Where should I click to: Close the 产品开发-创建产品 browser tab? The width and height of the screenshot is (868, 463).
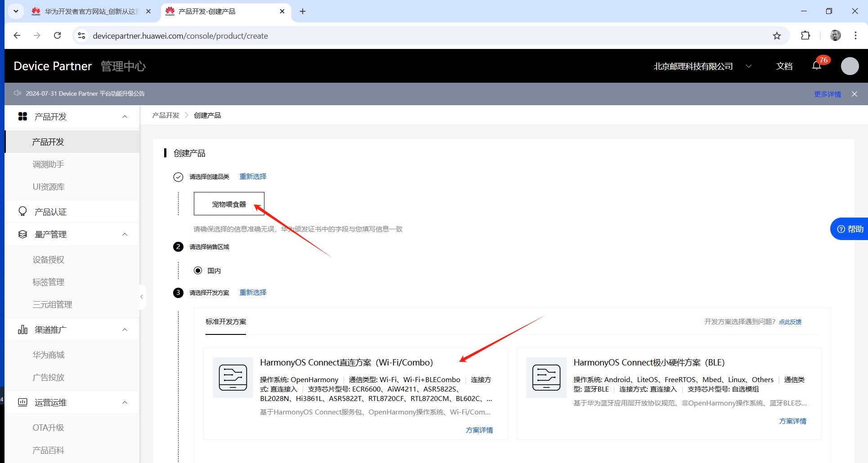[282, 11]
